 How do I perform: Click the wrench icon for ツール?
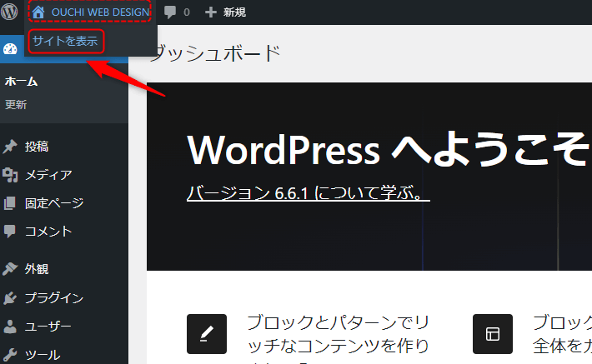(x=10, y=355)
